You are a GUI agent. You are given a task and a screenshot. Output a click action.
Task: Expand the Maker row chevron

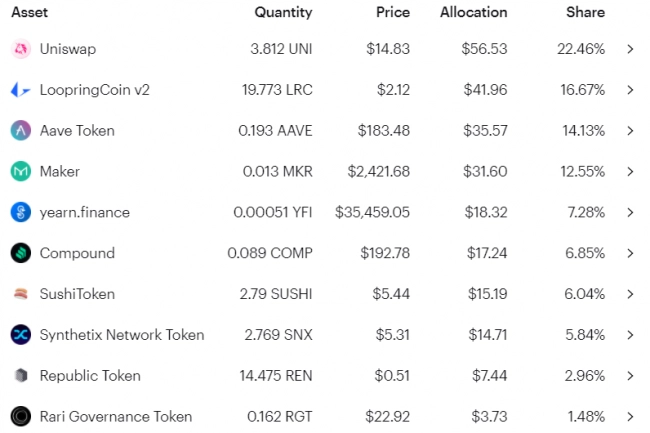pyautogui.click(x=630, y=172)
